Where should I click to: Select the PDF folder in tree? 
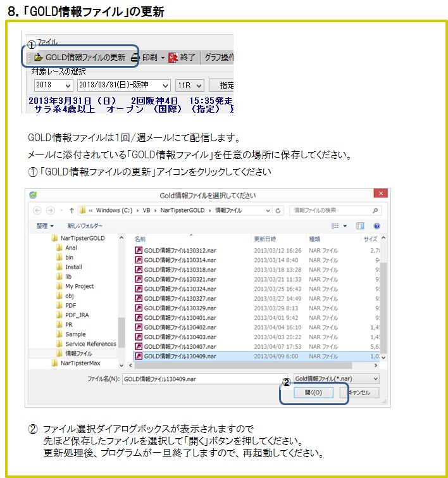pyautogui.click(x=70, y=305)
